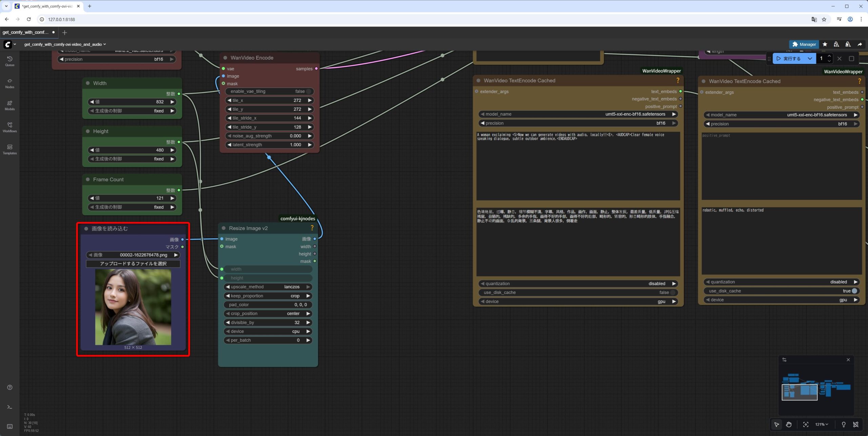This screenshot has height=436, width=868.
Task: Open the upscale_method lanczos dropdown
Action: pos(268,287)
